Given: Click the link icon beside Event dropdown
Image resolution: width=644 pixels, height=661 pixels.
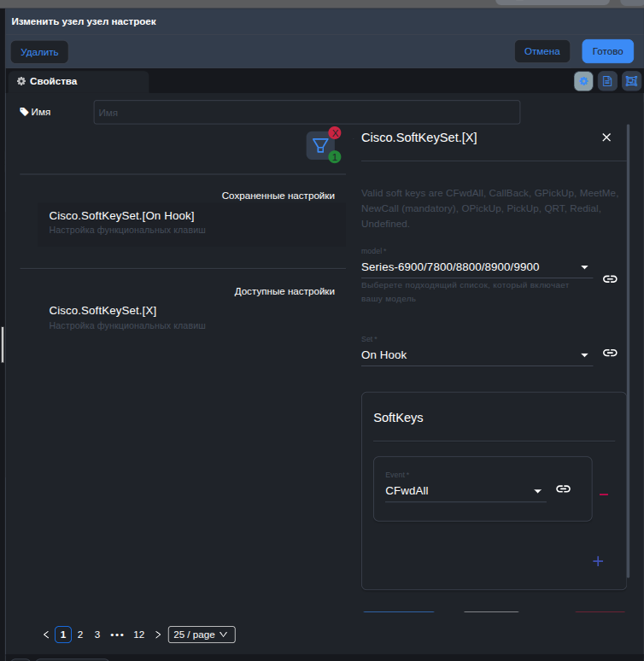Looking at the screenshot, I should coord(563,488).
